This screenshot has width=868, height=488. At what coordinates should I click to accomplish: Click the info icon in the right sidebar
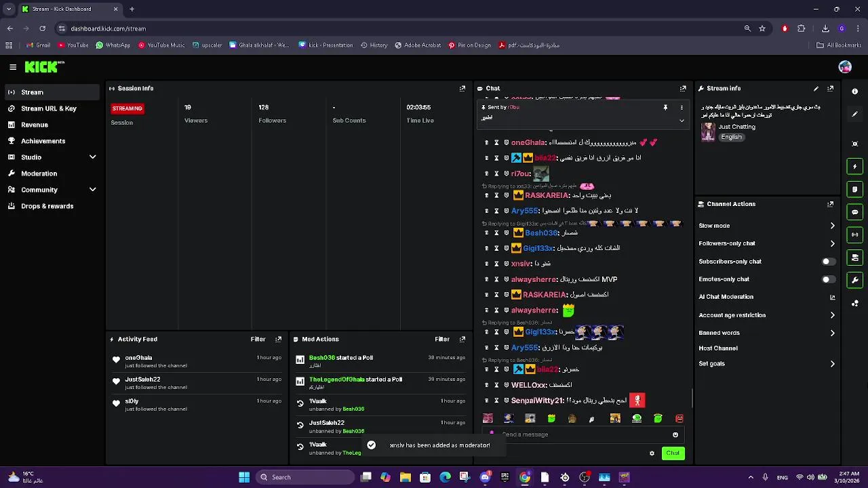pos(854,91)
